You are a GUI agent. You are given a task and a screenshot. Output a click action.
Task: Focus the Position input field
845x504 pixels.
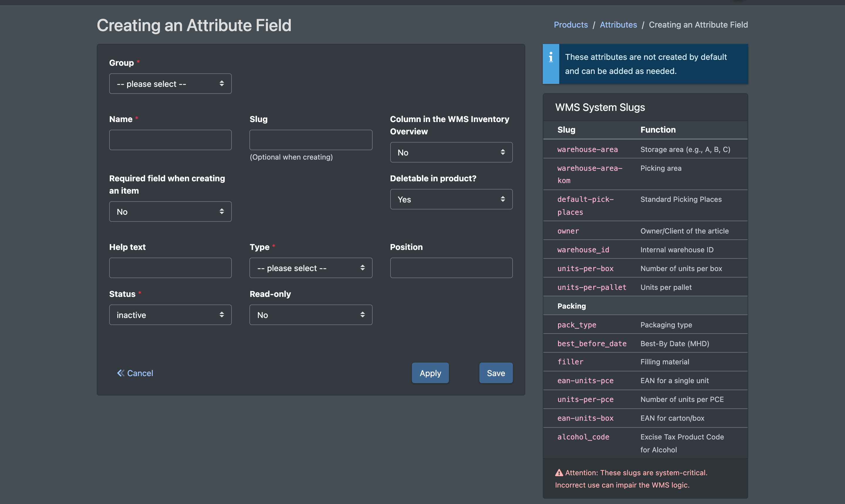click(x=451, y=268)
